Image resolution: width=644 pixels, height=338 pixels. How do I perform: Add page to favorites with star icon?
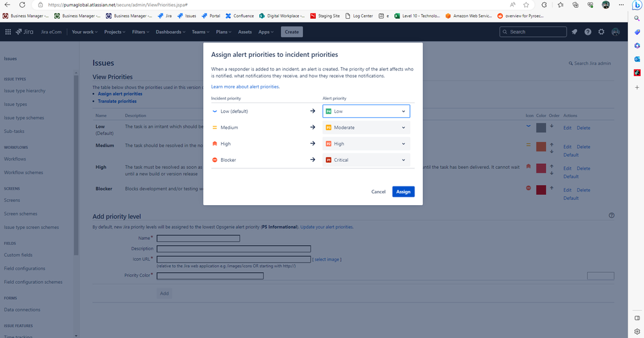pos(526,5)
